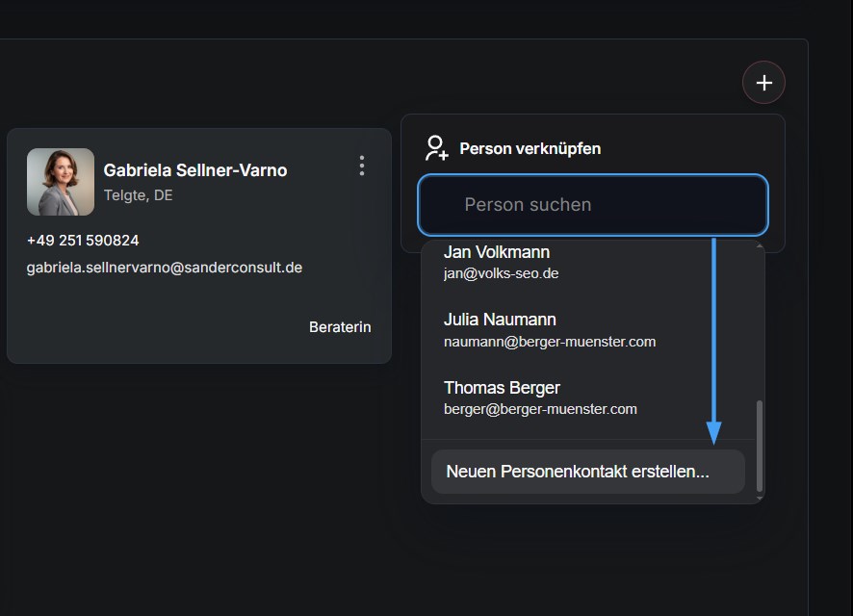Viewport: 853px width, 616px height.
Task: Click the Gabriela Sellner-Varno name heading
Action: point(195,170)
